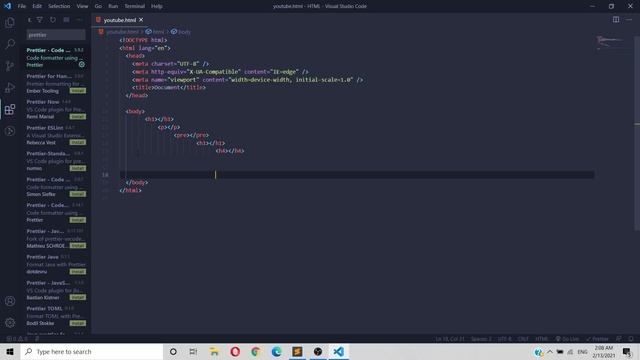Change language mode via HTML status item
Screen dimensions: 640x360
tap(542, 339)
